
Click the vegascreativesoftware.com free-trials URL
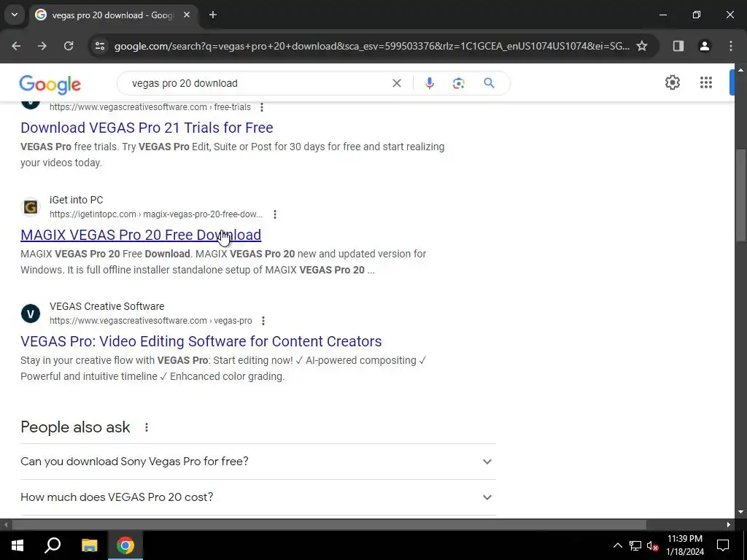(150, 107)
